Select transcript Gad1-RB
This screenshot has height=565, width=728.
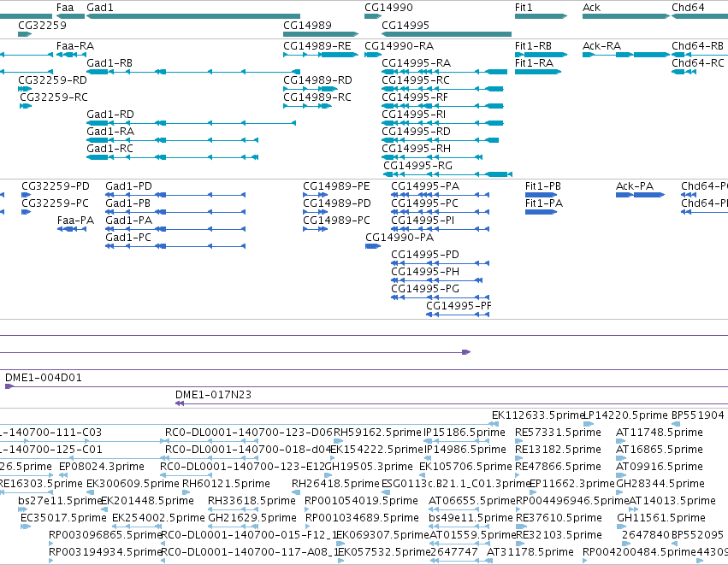(109, 63)
